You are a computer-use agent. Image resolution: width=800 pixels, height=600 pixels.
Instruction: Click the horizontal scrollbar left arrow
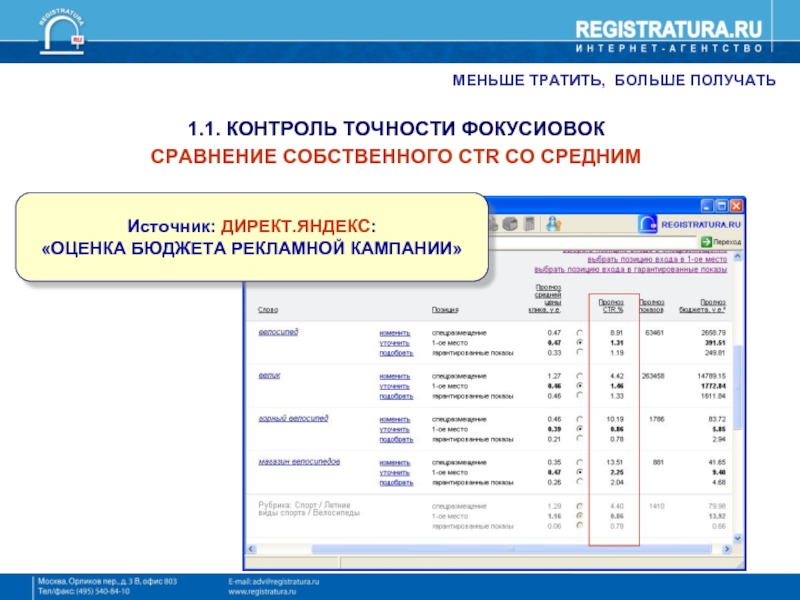click(x=251, y=549)
